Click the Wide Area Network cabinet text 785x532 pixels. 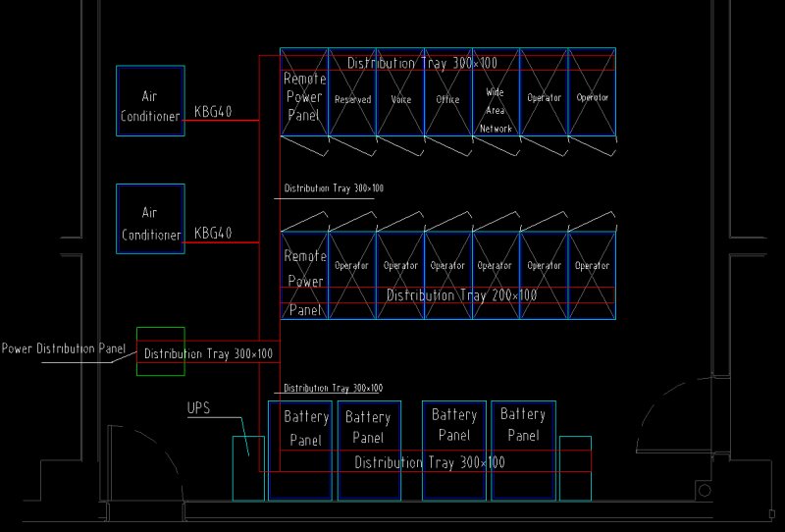coord(496,111)
